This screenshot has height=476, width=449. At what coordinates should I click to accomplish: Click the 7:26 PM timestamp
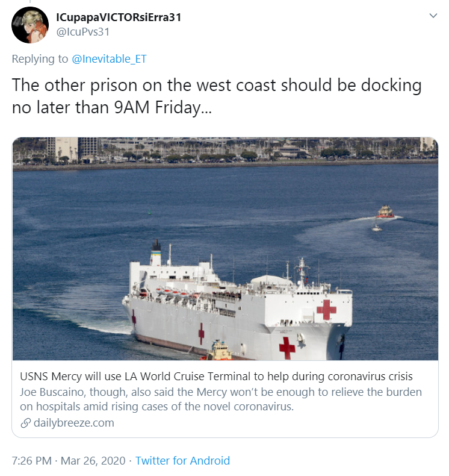31,461
